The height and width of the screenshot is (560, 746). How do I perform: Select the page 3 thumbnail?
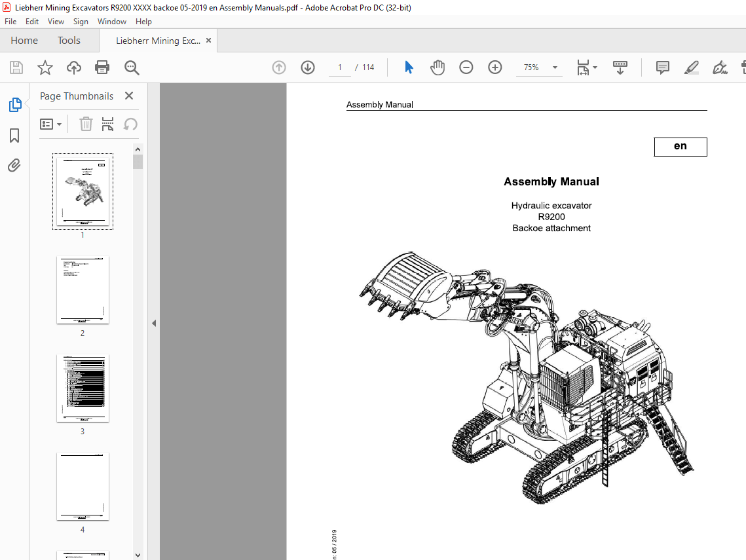click(83, 388)
